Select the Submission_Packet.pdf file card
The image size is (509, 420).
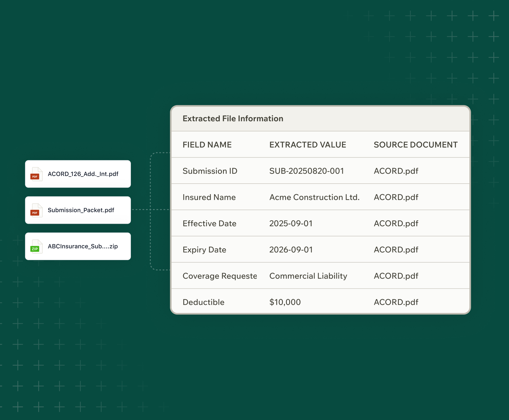point(78,210)
